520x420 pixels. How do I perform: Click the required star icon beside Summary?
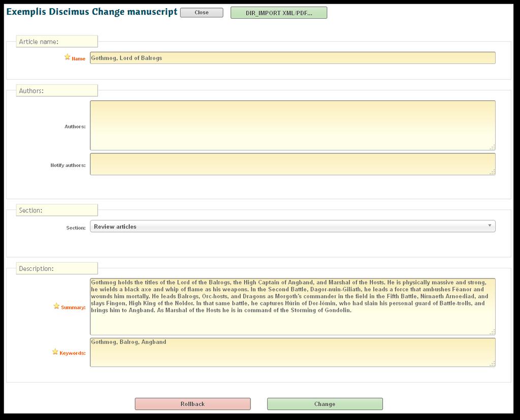point(57,306)
